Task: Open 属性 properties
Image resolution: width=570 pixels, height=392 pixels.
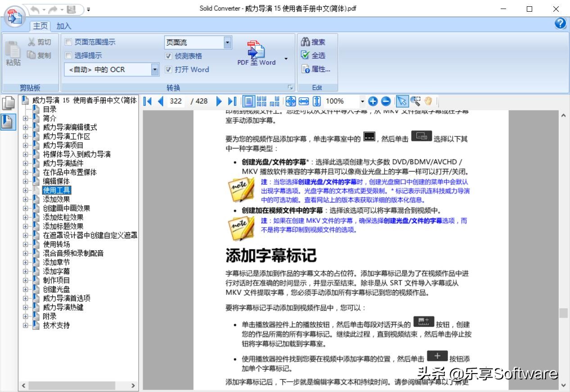Action: 316,69
